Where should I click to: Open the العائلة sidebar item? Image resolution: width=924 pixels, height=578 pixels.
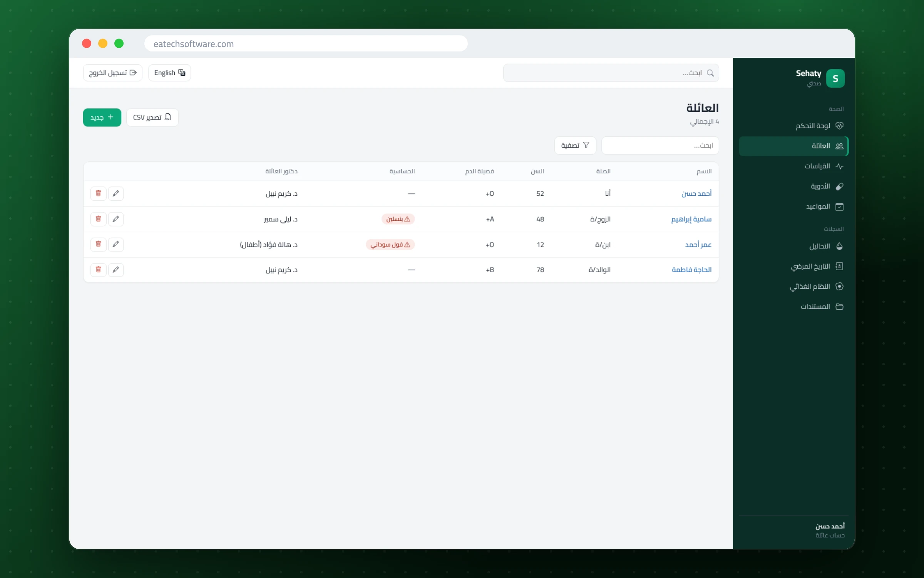coord(793,146)
